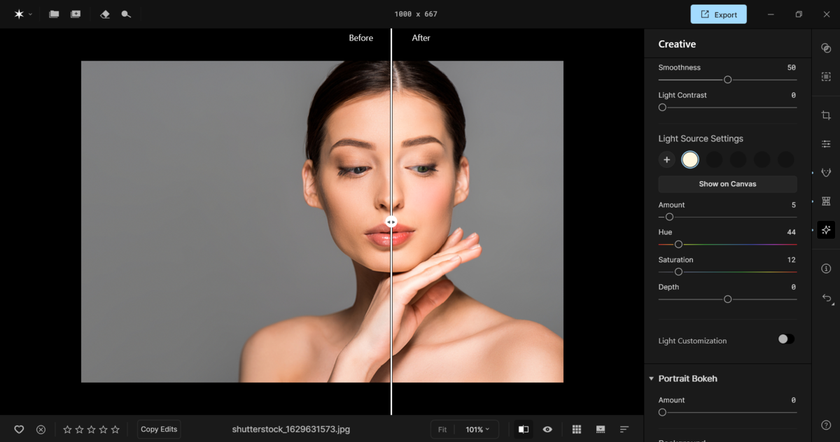Click the Light Source Settings heading
The width and height of the screenshot is (840, 442).
[701, 139]
